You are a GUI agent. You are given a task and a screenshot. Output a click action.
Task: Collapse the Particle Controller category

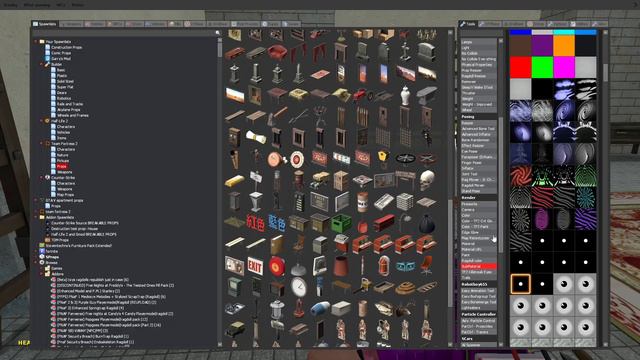[478, 314]
